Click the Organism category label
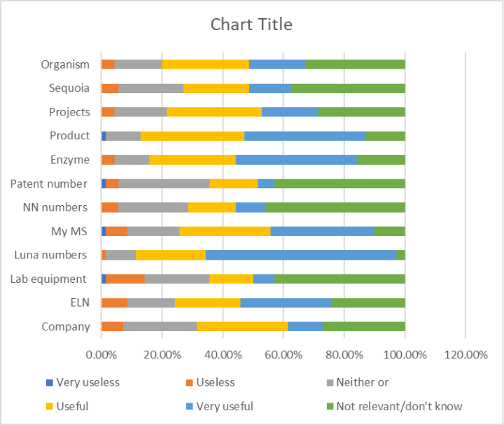 tap(65, 64)
